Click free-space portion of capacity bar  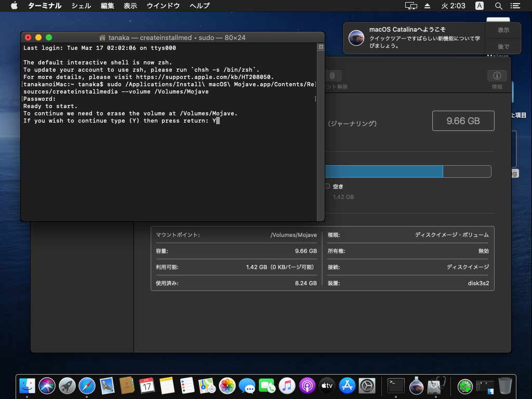click(467, 171)
